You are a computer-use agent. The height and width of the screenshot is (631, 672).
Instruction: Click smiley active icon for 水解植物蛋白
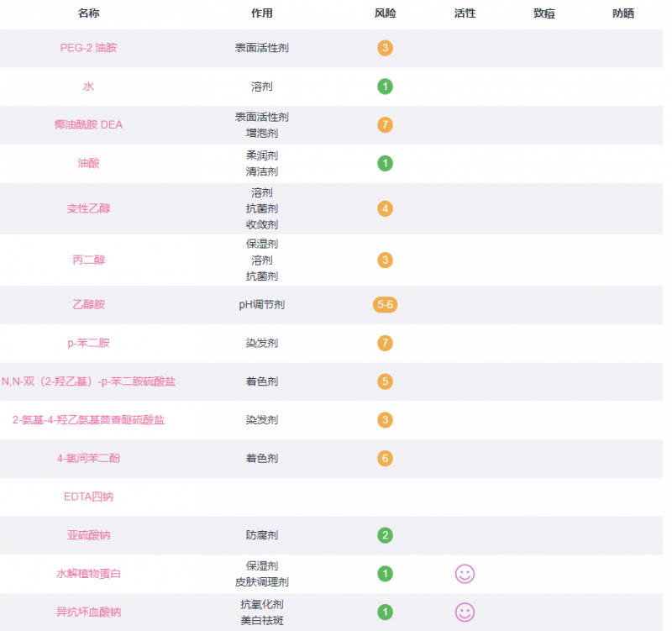pyautogui.click(x=465, y=574)
